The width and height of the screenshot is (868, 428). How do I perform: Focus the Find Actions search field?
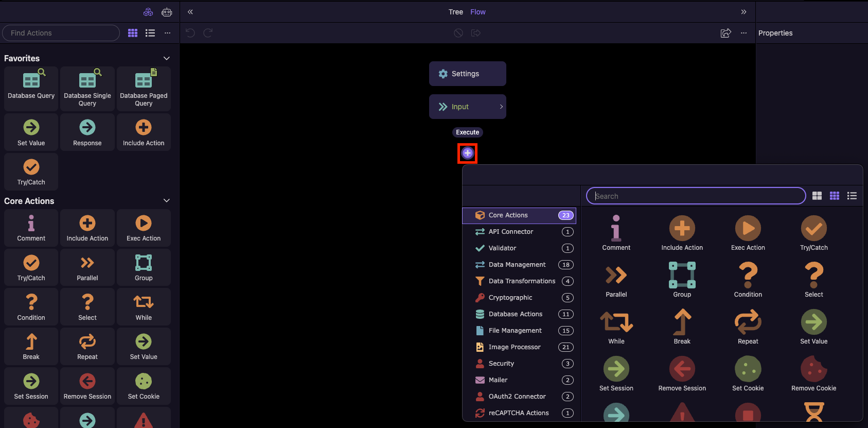click(61, 33)
